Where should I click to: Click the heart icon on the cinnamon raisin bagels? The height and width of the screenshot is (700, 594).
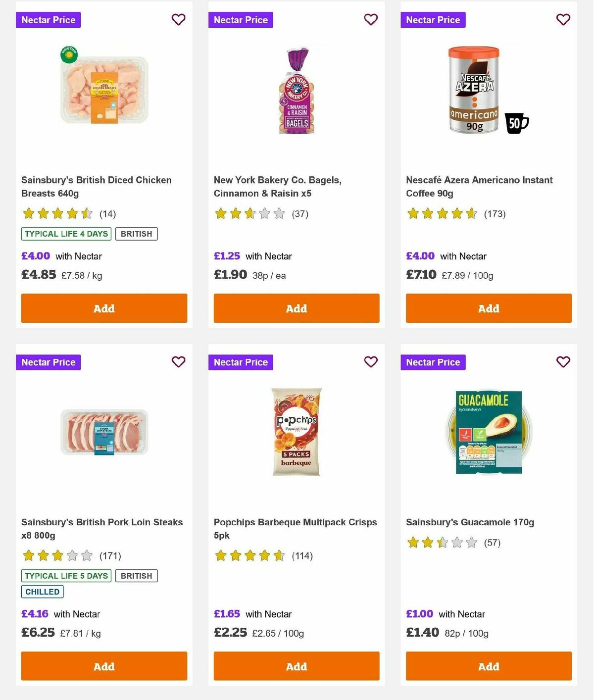(x=370, y=19)
